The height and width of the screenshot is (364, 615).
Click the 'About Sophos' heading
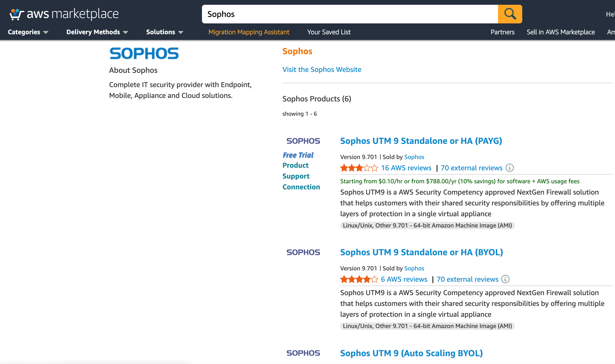[133, 70]
